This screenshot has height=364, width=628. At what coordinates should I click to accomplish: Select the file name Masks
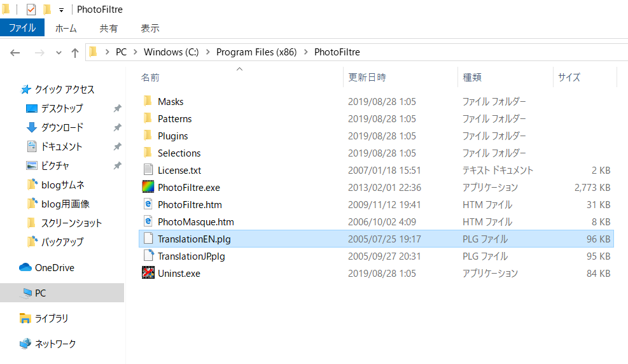(x=171, y=102)
